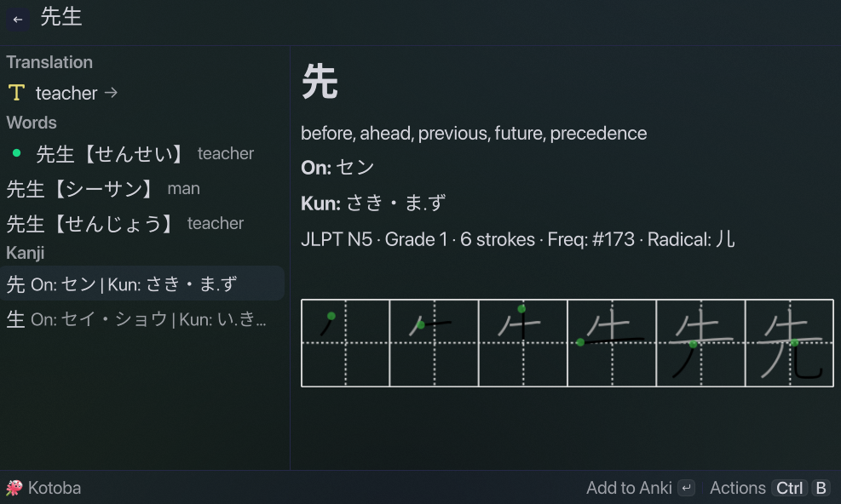Follow the arrow next to teacher
Image resolution: width=841 pixels, height=504 pixels.
pyautogui.click(x=111, y=93)
